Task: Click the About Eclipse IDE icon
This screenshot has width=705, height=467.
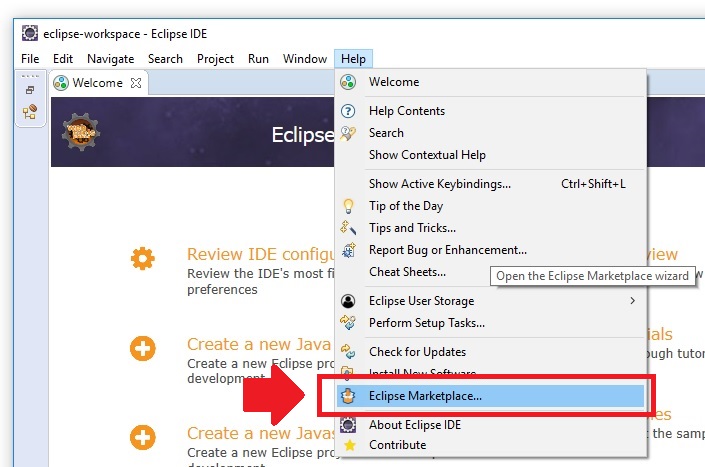Action: tap(348, 425)
